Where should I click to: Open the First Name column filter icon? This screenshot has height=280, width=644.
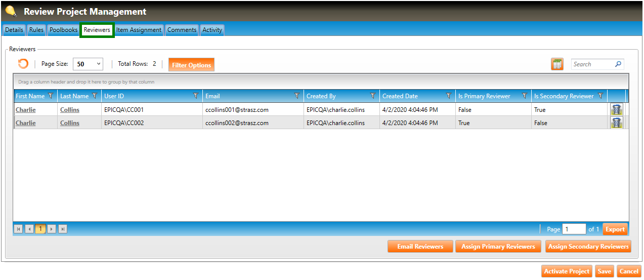click(x=50, y=96)
